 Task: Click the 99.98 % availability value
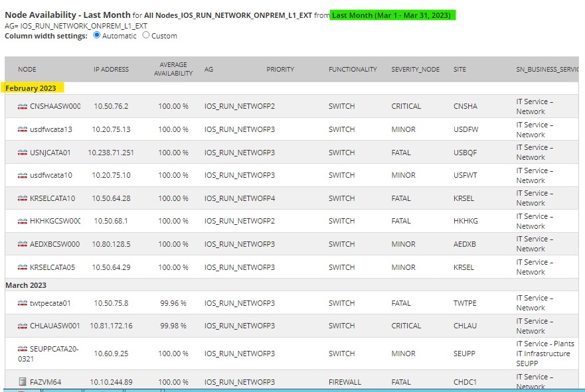click(173, 326)
